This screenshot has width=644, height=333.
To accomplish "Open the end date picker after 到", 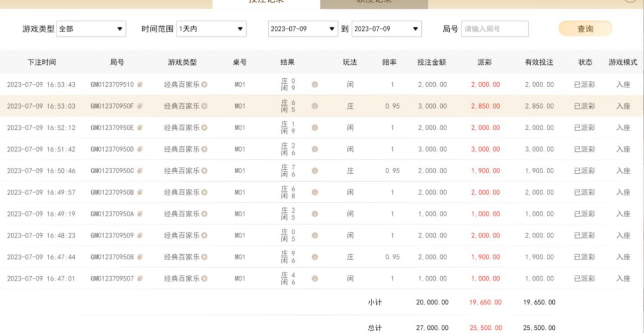I will click(x=386, y=29).
